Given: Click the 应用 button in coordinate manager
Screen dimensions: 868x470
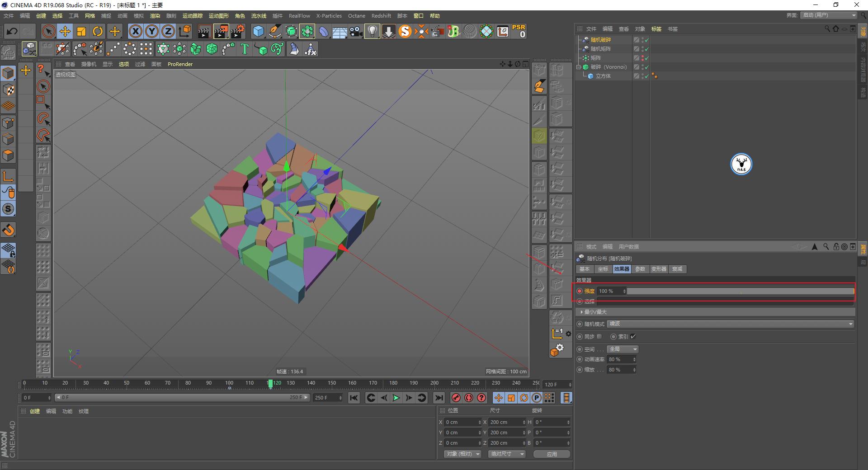Looking at the screenshot, I should (551, 454).
